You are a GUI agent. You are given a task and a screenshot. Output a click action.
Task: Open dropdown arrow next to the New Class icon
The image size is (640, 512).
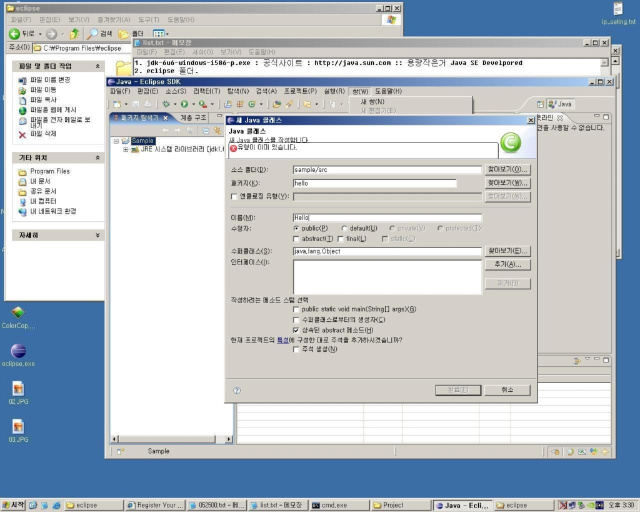point(261,105)
